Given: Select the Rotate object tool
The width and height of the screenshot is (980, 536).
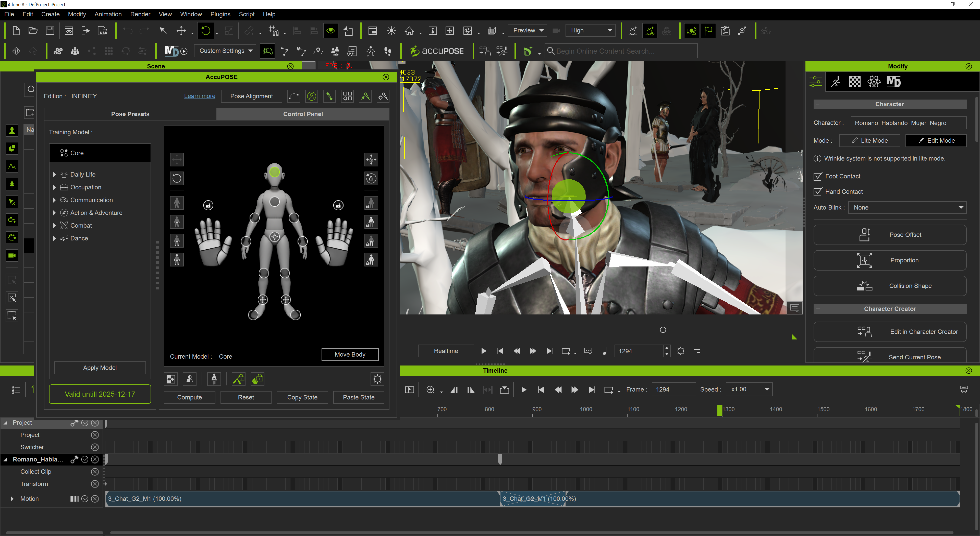Looking at the screenshot, I should click(x=205, y=31).
